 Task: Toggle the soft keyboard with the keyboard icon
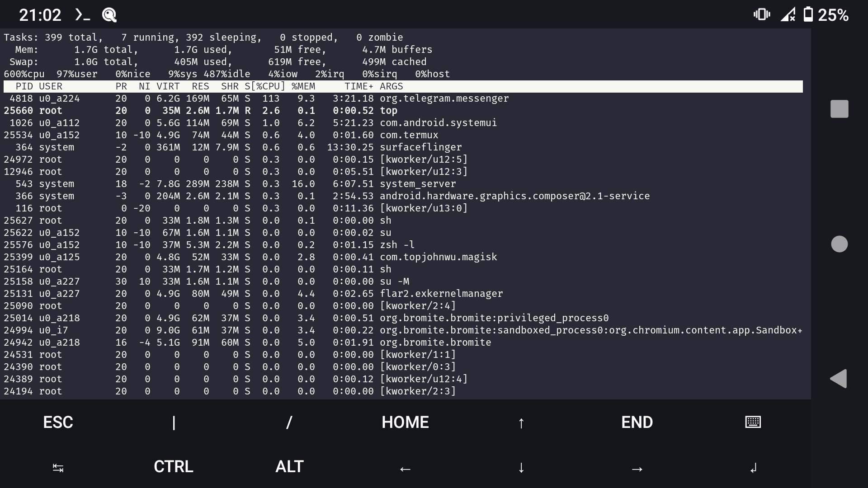(753, 422)
